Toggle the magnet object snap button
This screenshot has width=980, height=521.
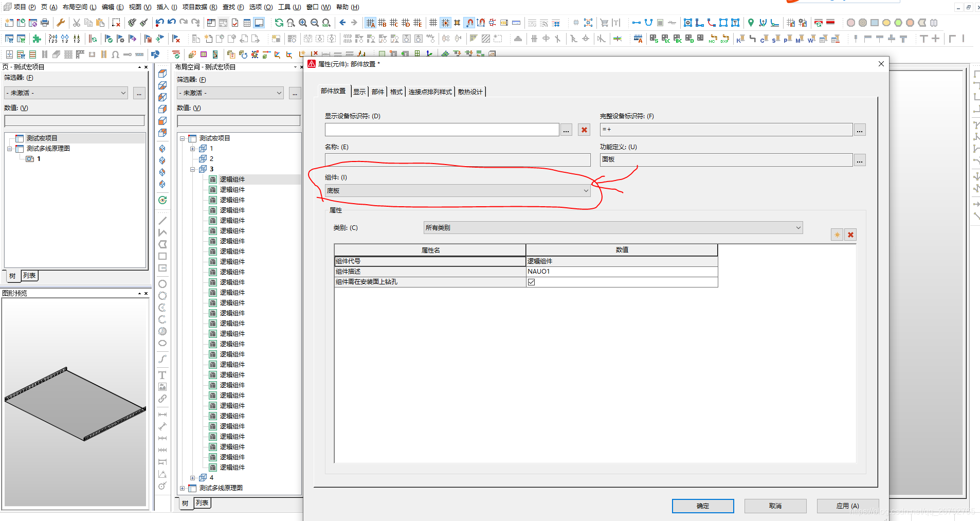(469, 23)
